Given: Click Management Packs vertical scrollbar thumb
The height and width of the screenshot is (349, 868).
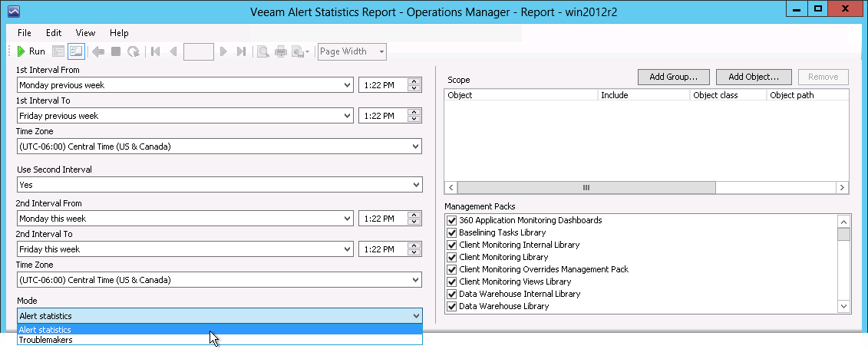Looking at the screenshot, I should [x=843, y=234].
